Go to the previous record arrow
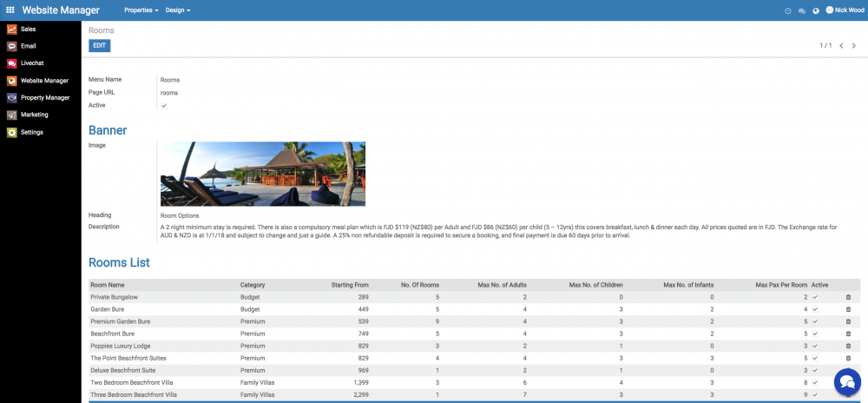 [841, 46]
